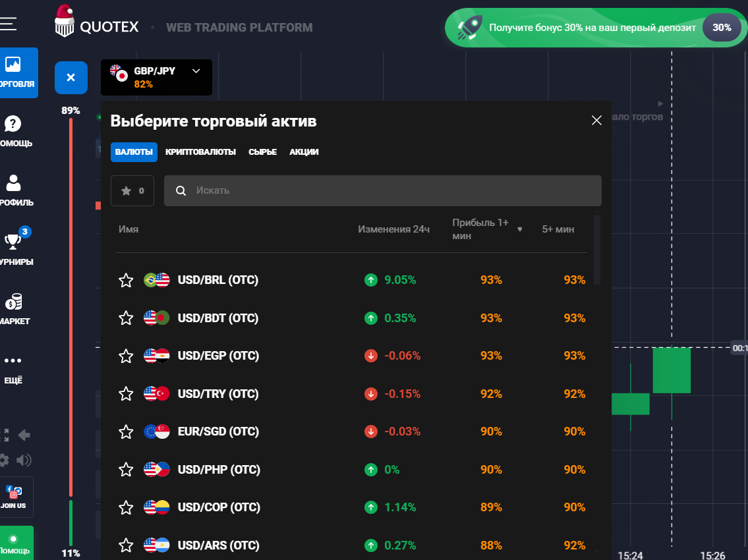Click the blue X button beside asset
This screenshot has height=560, width=748.
71,77
